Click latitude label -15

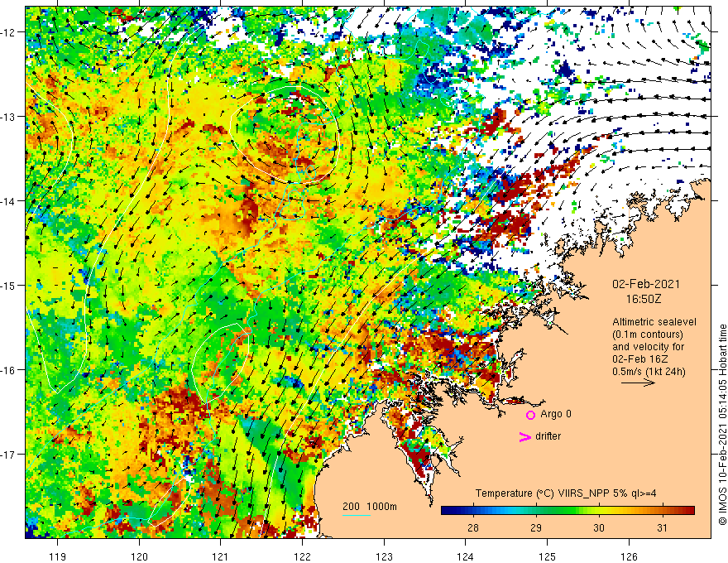click(9, 285)
